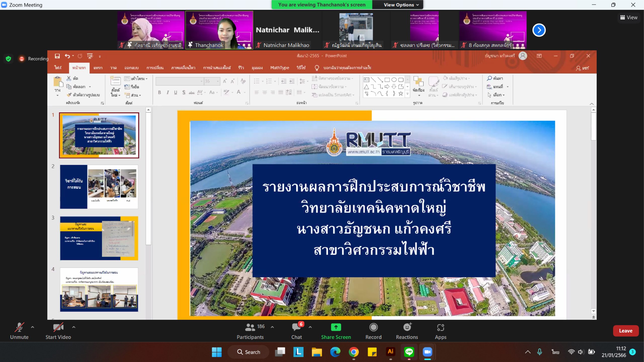Click the blue next-participants arrow
The image size is (644, 362).
pyautogui.click(x=539, y=30)
